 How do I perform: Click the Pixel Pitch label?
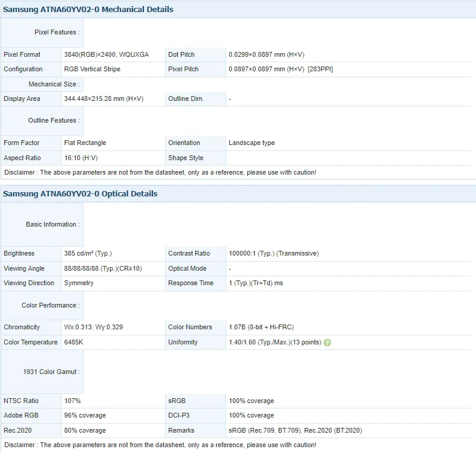click(183, 69)
